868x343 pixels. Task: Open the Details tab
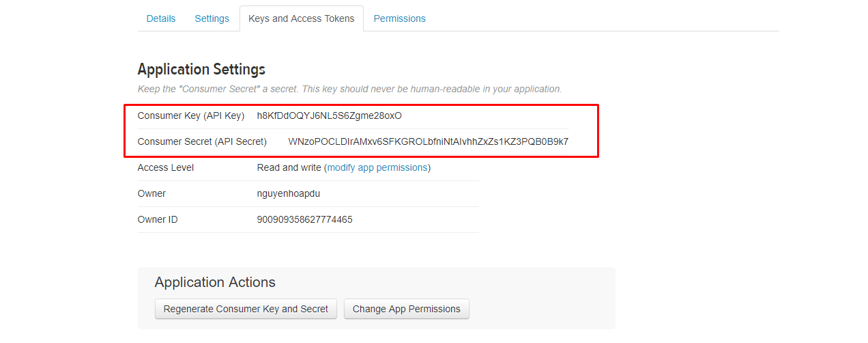[x=161, y=18]
